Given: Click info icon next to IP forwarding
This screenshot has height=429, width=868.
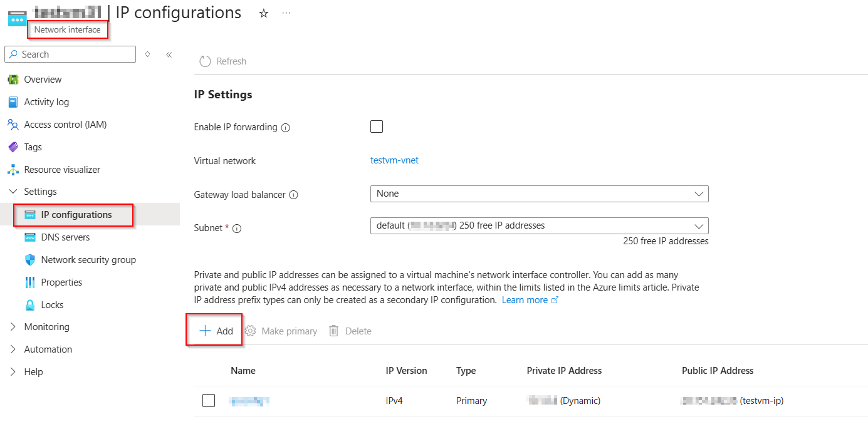Looking at the screenshot, I should (x=286, y=128).
